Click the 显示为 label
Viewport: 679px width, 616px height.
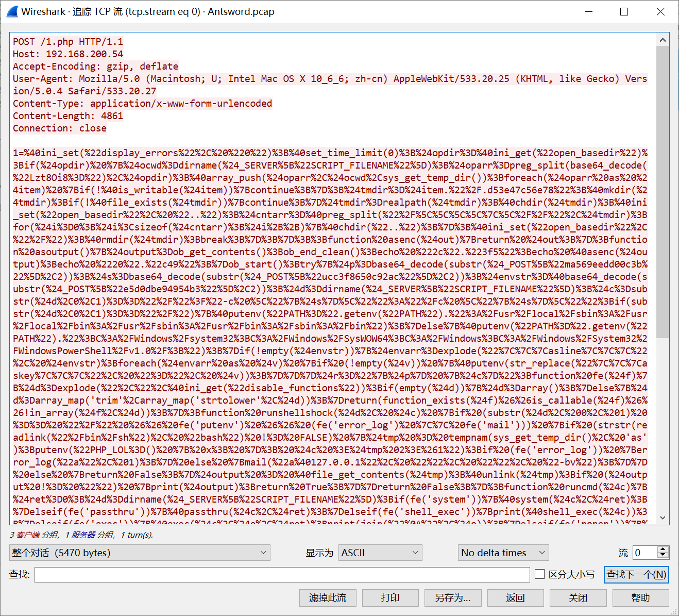319,553
